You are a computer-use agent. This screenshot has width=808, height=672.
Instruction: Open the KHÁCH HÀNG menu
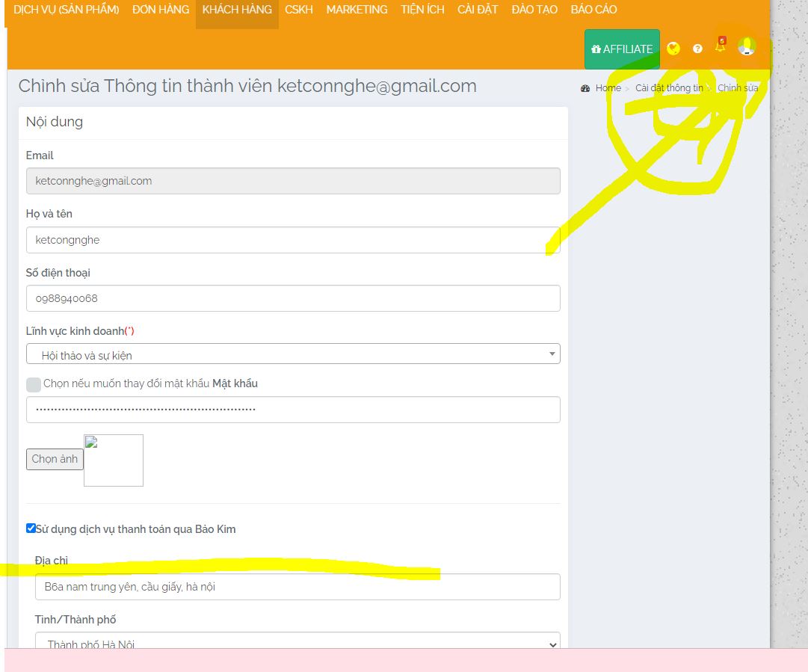pyautogui.click(x=237, y=10)
